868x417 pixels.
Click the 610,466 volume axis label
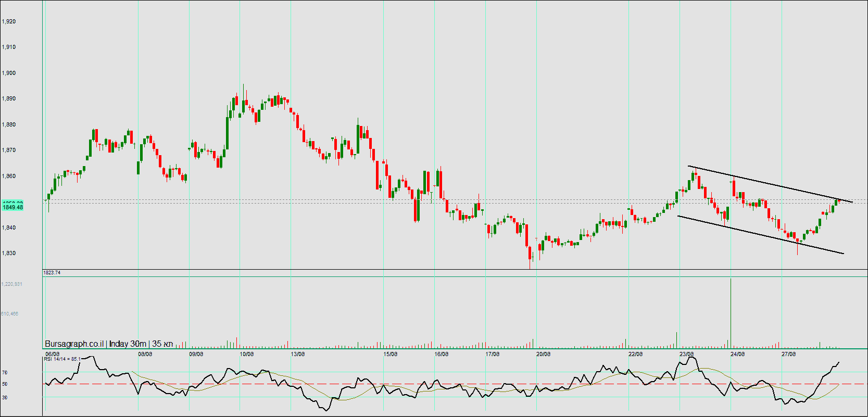pyautogui.click(x=10, y=314)
